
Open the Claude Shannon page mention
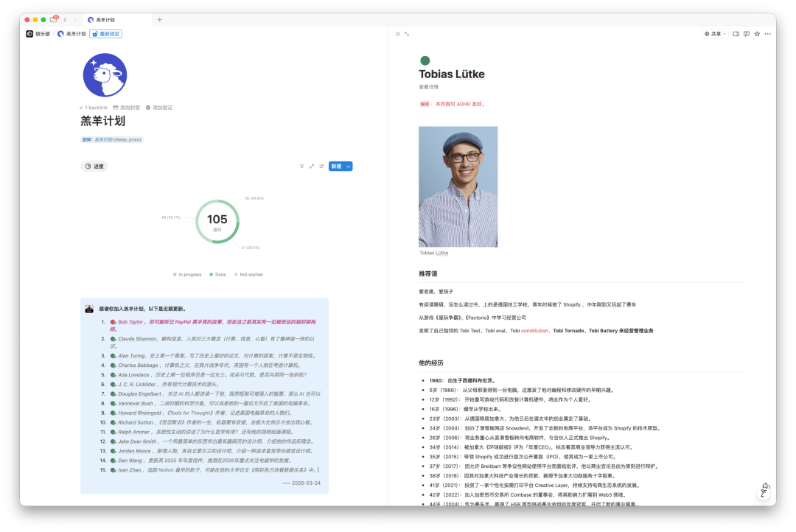(x=134, y=339)
